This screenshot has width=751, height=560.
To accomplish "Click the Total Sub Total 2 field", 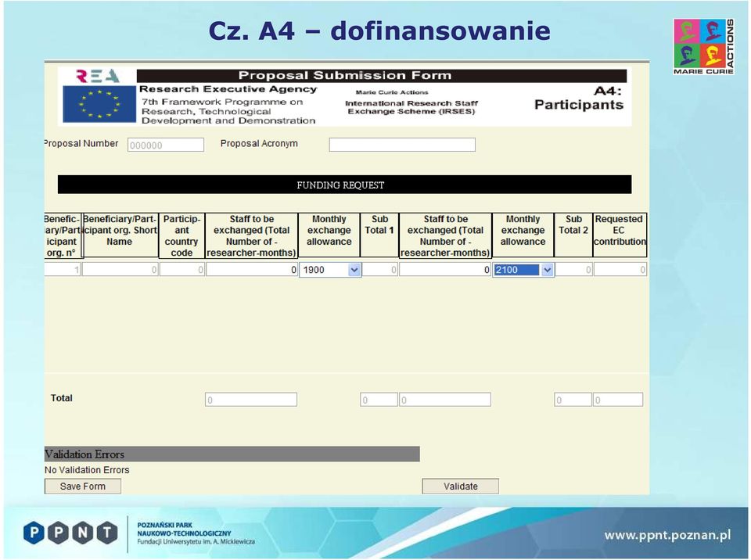I will [573, 400].
